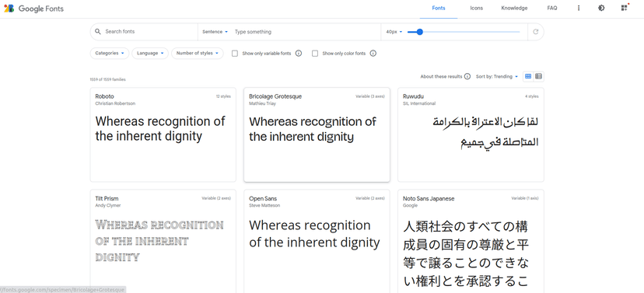Image resolution: width=644 pixels, height=293 pixels.
Task: Click the 1559 of 1559 families count
Action: pos(107,79)
